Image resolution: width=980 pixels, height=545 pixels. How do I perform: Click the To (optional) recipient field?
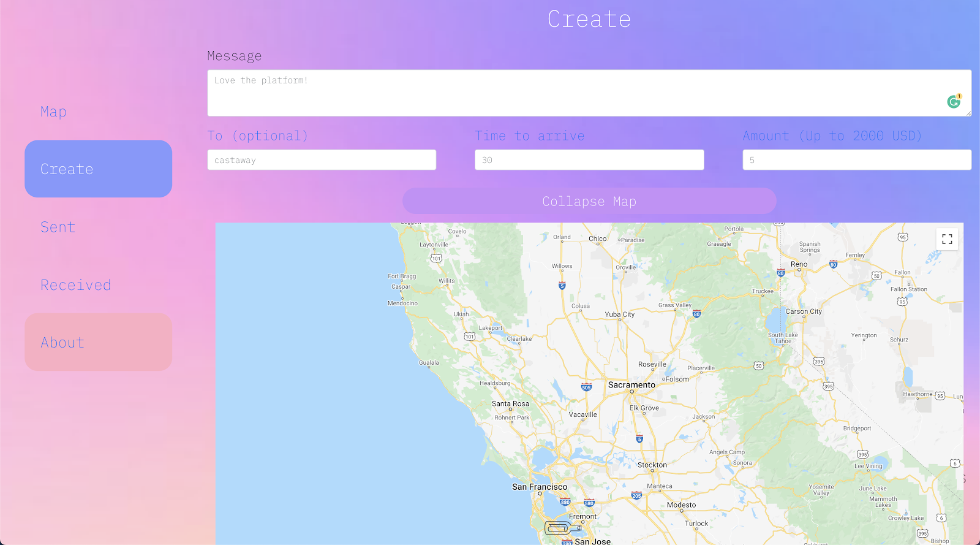tap(322, 160)
